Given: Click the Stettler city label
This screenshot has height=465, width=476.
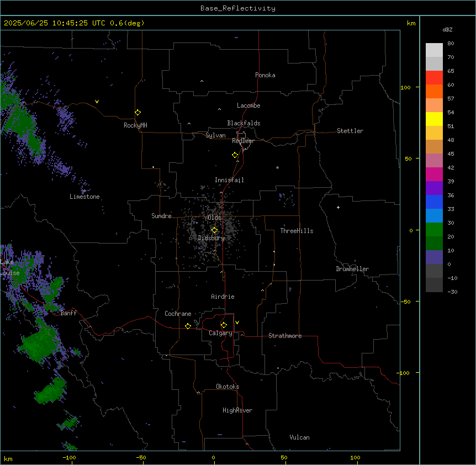Looking at the screenshot, I should pos(350,131).
